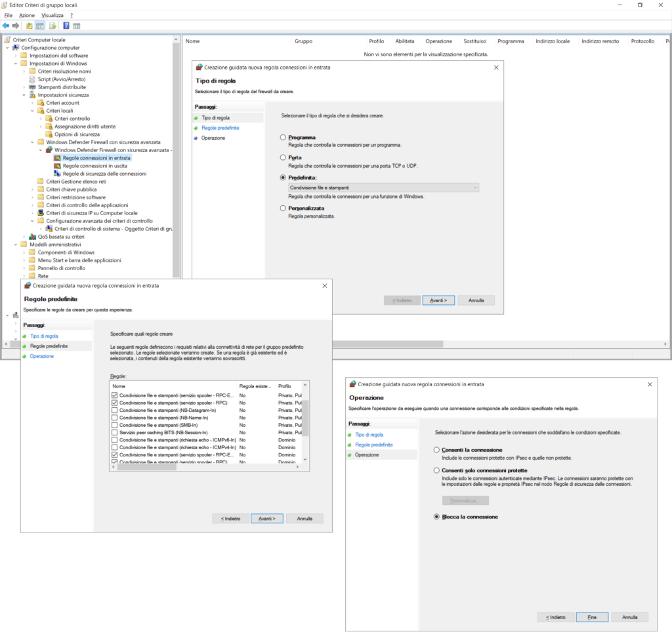
Task: Click the details pane horizontal scrollbar
Action: coord(388,344)
